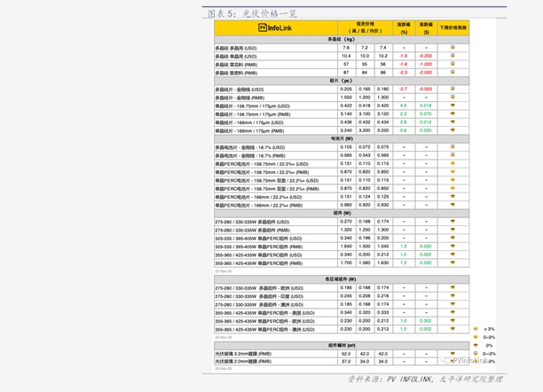Select the red percent change '-1.9'
This screenshot has width=543, height=392.
[404, 56]
